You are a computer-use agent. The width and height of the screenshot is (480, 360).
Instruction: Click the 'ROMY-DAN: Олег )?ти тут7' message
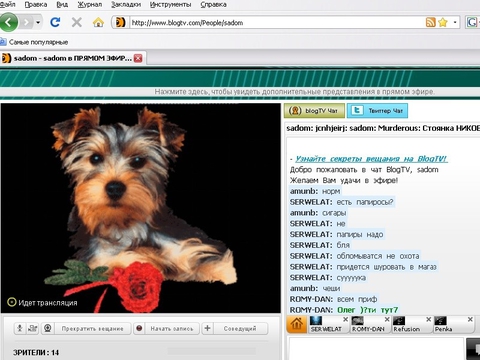pyautogui.click(x=344, y=310)
